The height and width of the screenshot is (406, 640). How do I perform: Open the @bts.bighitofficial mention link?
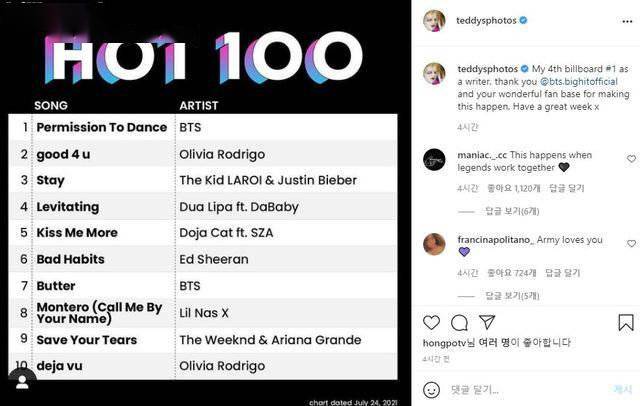579,81
